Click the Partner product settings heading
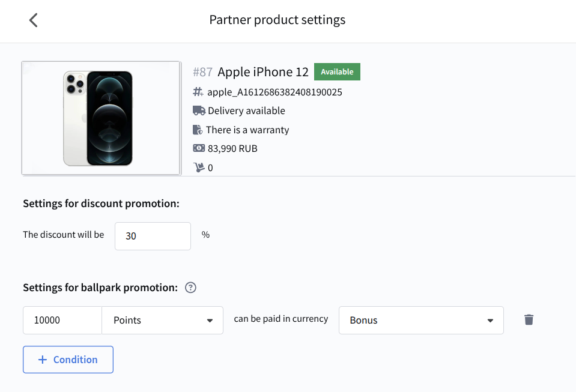The image size is (576, 392). click(277, 20)
